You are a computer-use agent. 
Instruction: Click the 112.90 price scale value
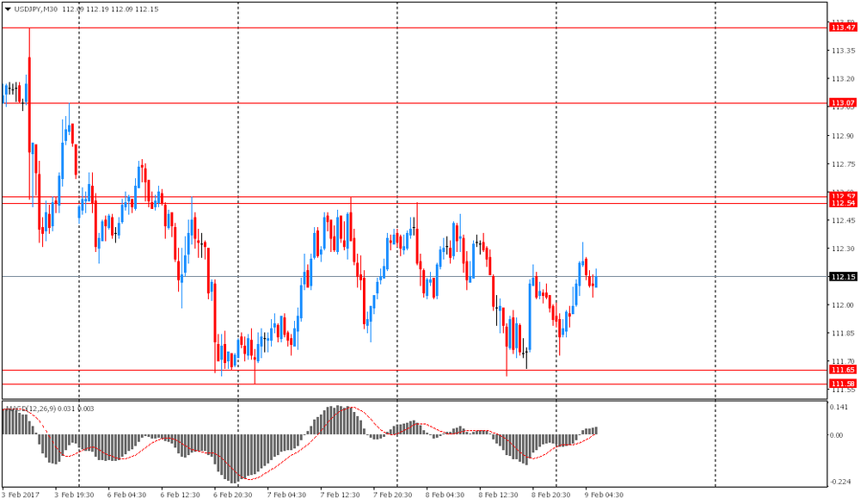[843, 136]
